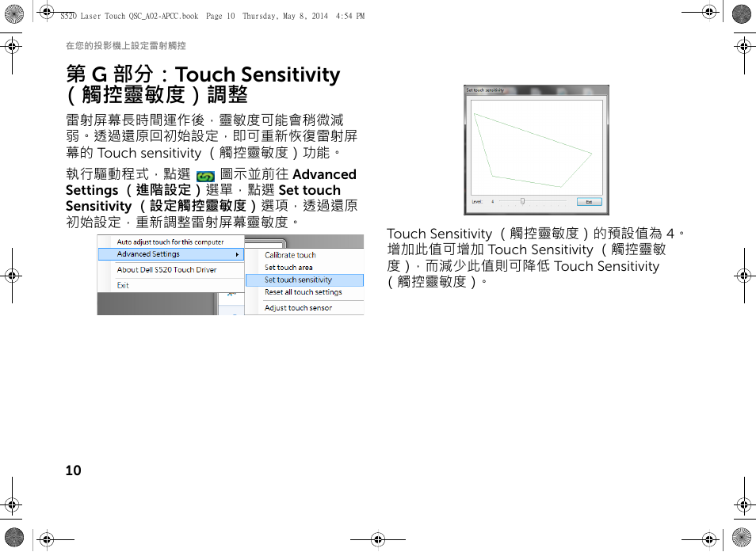
Task: Click the bold 'Advanced' word in the instruction paragraph
Action: 324,174
